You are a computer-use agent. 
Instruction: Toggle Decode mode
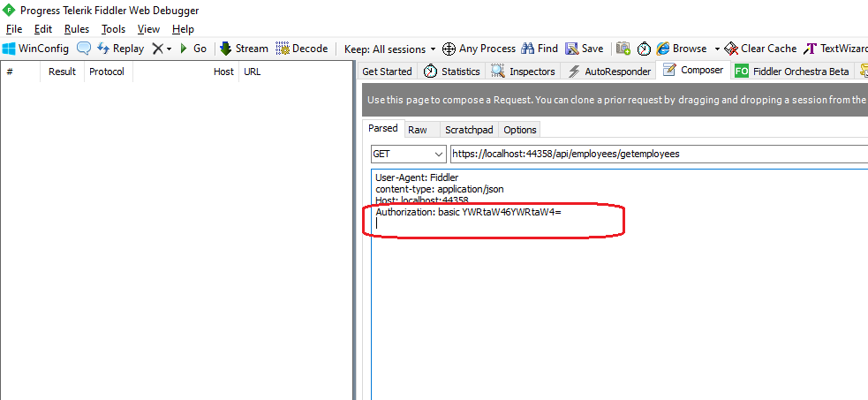tap(302, 49)
